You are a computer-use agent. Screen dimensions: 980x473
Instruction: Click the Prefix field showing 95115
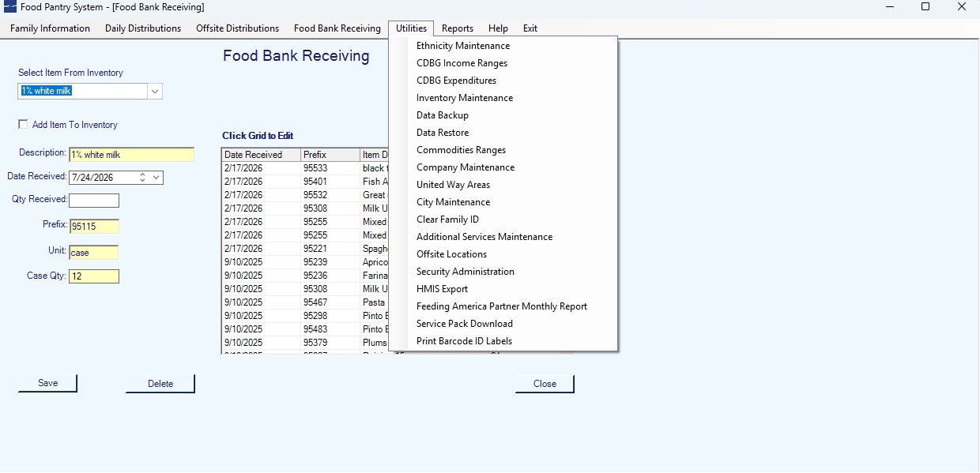(x=94, y=227)
